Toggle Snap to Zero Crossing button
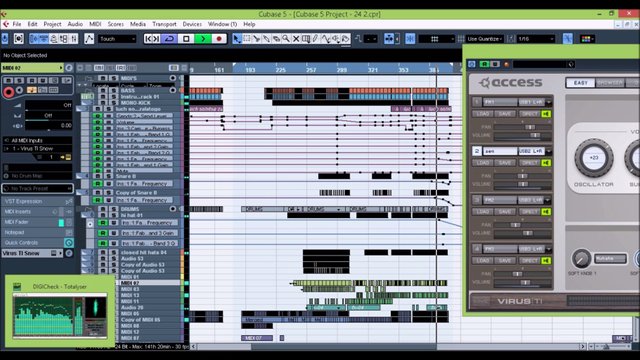 click(567, 39)
